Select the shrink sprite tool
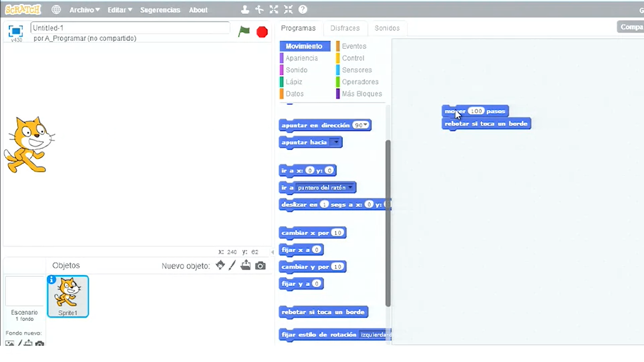 288,10
